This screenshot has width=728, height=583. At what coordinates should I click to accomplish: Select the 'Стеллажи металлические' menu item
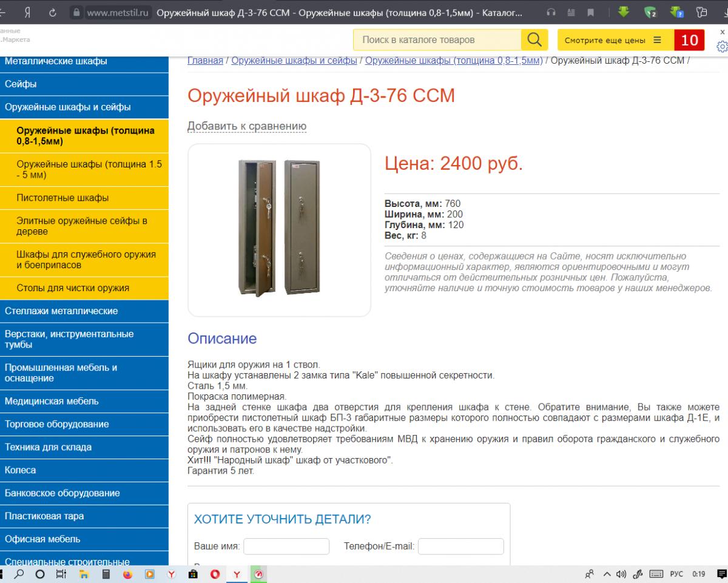coord(61,311)
